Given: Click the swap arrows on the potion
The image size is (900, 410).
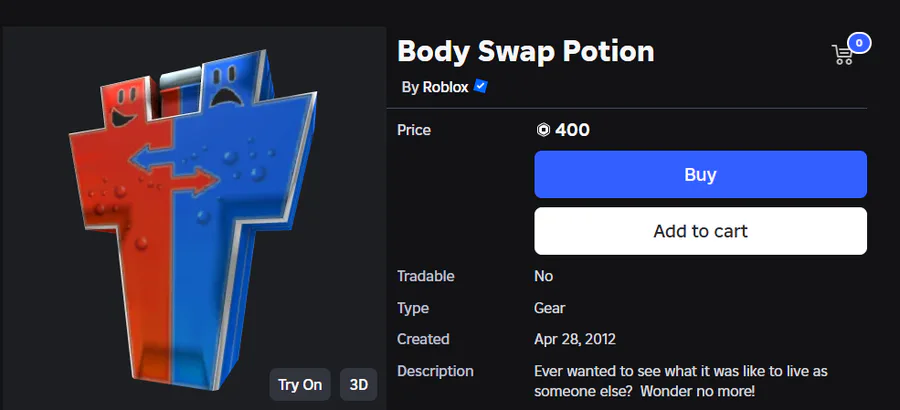Looking at the screenshot, I should tap(173, 168).
